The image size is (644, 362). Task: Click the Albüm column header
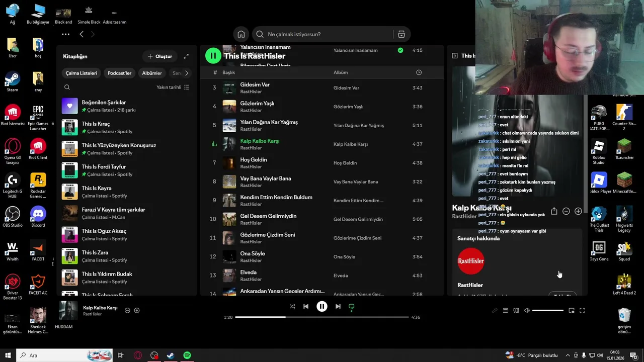coord(341,72)
